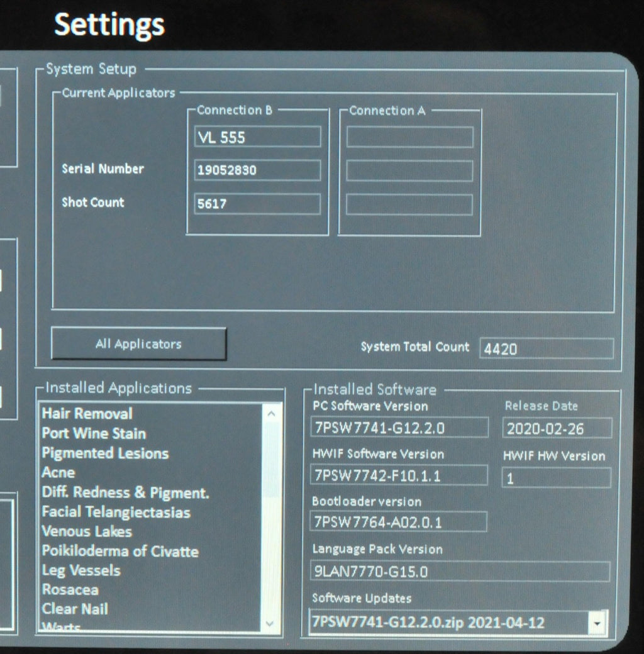Image resolution: width=644 pixels, height=654 pixels.
Task: Click the HWIF HW Version field
Action: [557, 477]
